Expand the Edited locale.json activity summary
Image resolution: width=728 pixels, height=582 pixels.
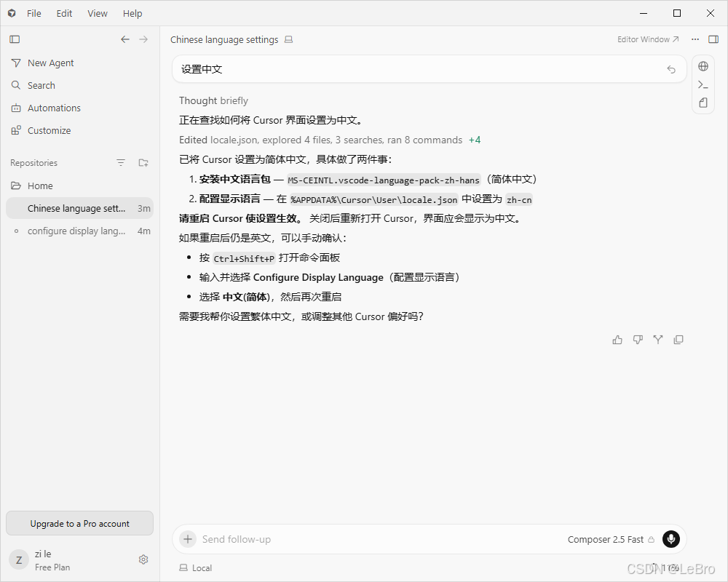click(x=321, y=140)
